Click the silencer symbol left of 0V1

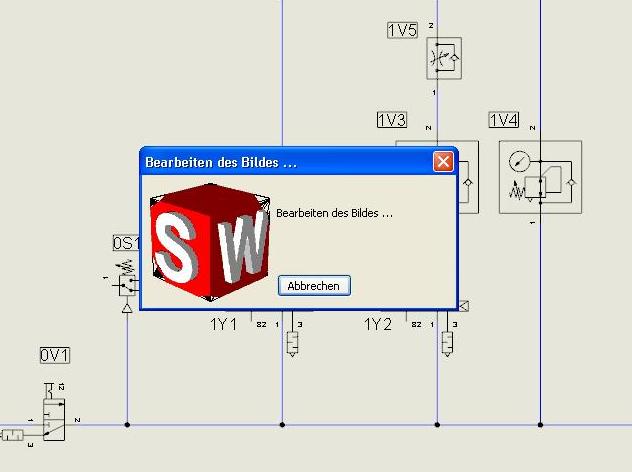(x=12, y=435)
